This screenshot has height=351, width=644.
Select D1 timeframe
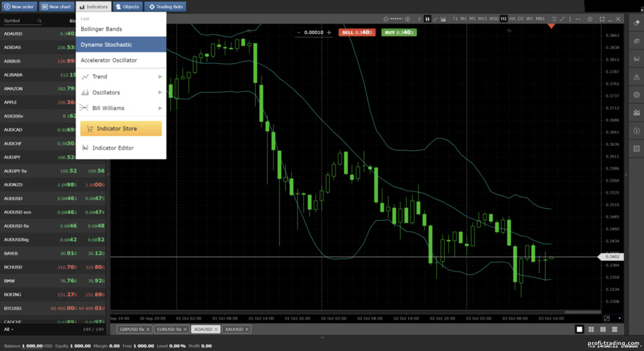click(521, 19)
